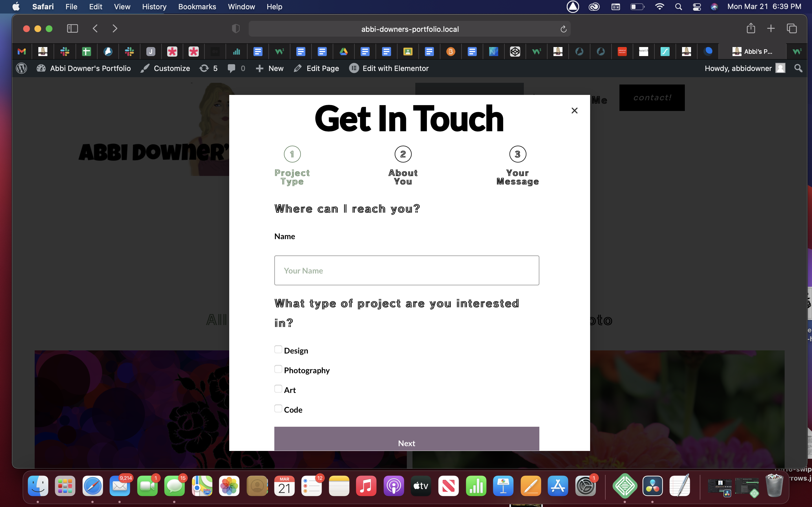Open the Gmail pinned tab
This screenshot has width=812, height=507.
coord(22,52)
